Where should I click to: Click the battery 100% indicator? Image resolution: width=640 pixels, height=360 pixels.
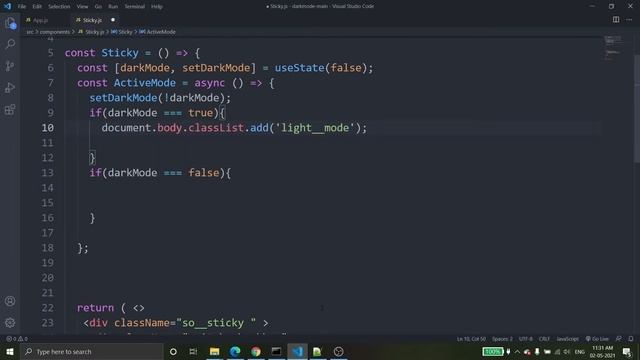[493, 351]
